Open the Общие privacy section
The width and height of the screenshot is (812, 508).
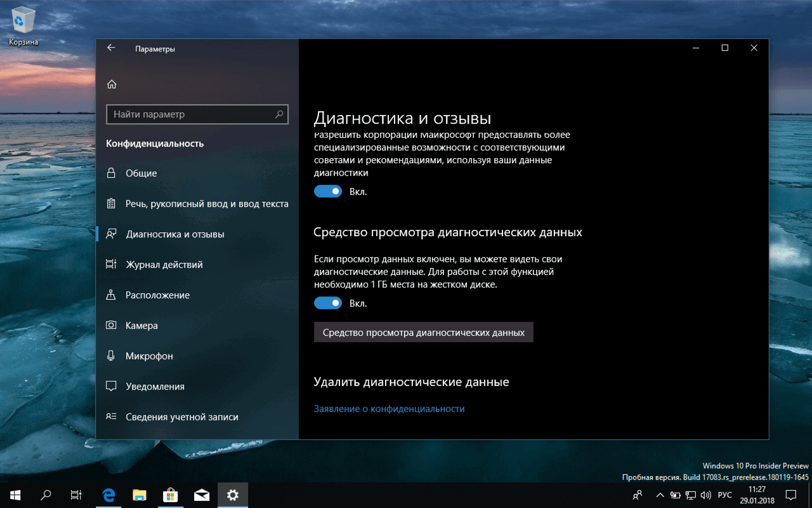click(197, 173)
